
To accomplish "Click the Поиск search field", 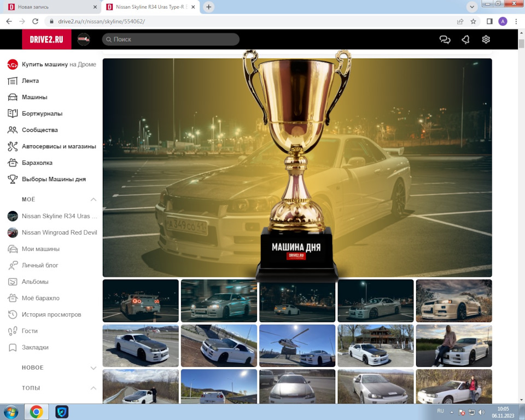I will tap(171, 39).
